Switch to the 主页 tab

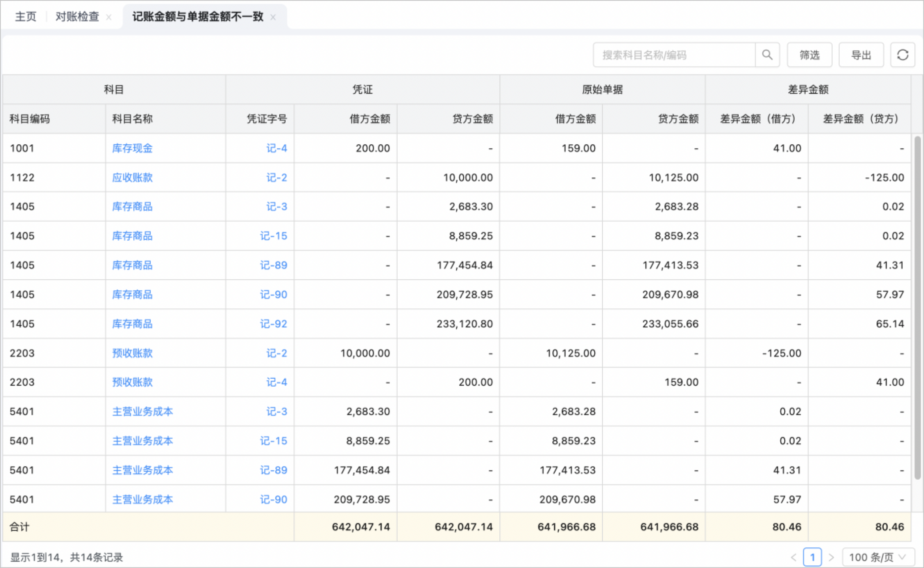point(26,17)
